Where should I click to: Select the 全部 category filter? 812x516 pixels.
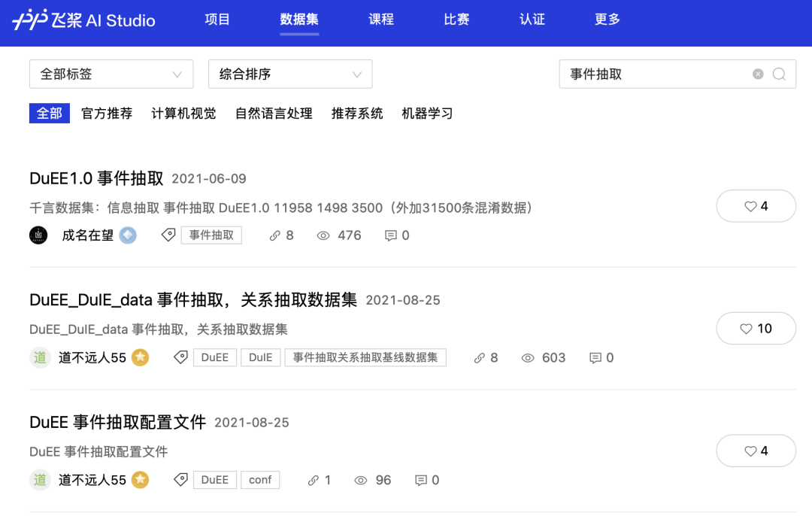pyautogui.click(x=49, y=114)
